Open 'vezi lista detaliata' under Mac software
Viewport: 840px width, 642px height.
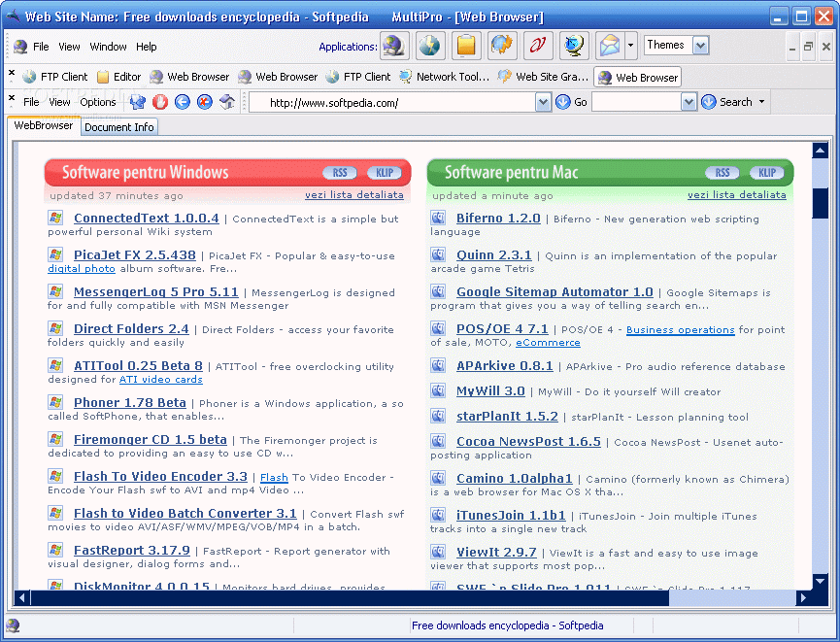737,195
